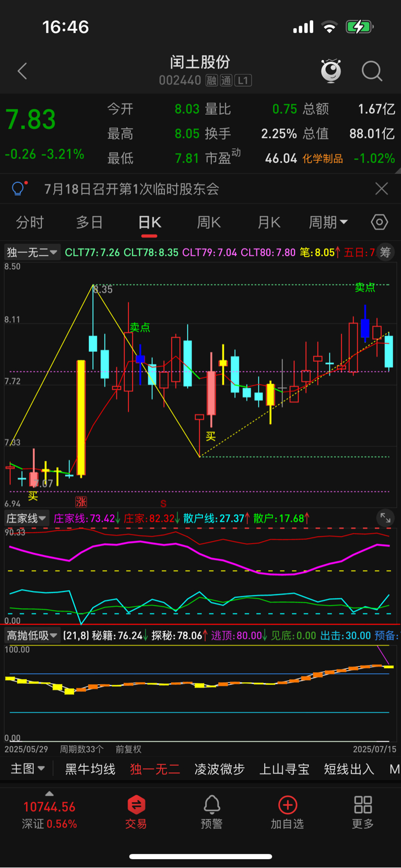This screenshot has height=868, width=401.
Task: Tap the CLT78:8.35 indicator value
Action: tap(151, 253)
